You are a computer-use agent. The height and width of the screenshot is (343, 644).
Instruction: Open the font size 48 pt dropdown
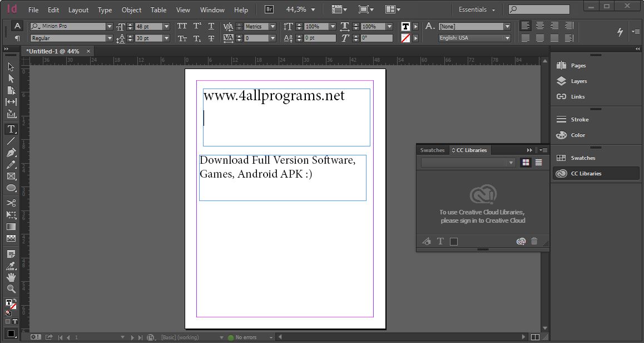click(166, 26)
